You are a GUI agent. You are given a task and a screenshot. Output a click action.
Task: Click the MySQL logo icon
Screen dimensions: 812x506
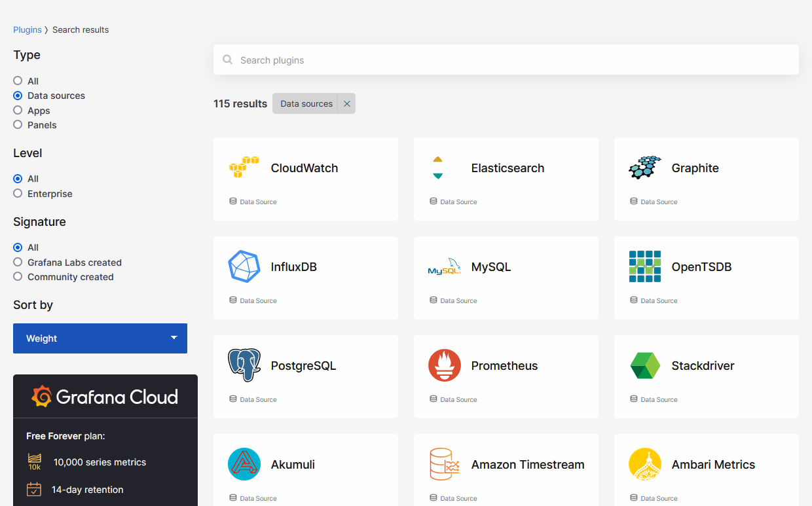[x=444, y=266]
